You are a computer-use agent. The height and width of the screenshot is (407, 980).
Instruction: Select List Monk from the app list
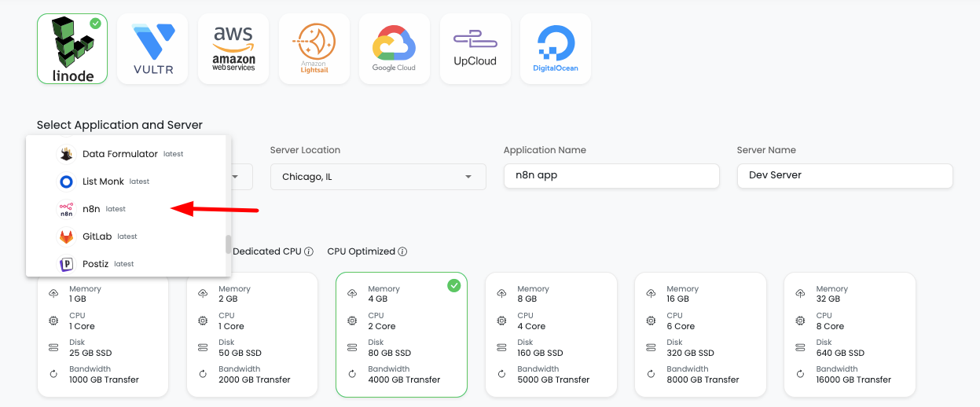[103, 181]
